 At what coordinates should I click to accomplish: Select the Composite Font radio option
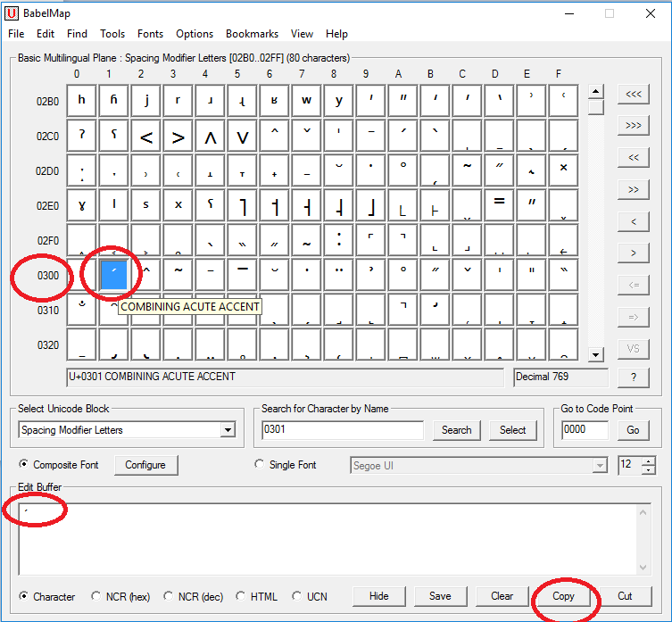[x=24, y=465]
